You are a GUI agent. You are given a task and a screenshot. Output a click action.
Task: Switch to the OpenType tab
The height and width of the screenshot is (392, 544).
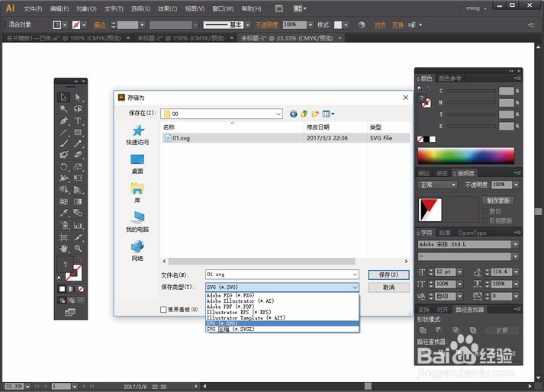coord(472,233)
